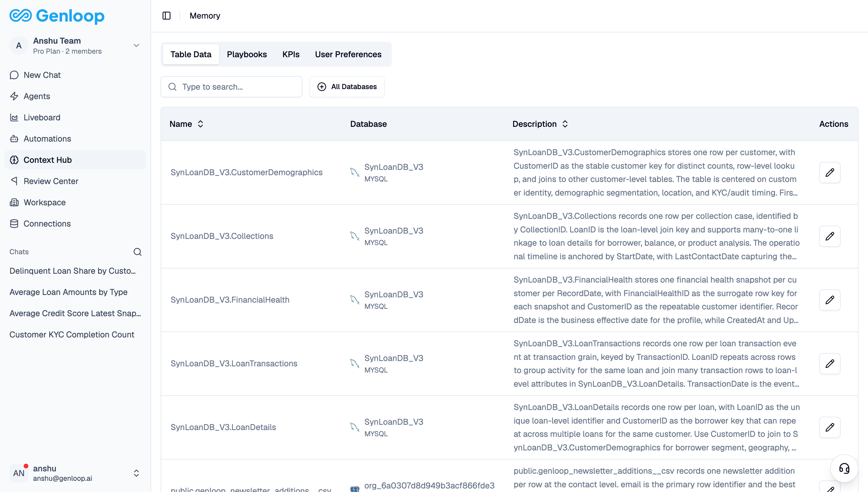Edit the LoanTransactions table entry
Screen dimensions: 868x492
coord(829,364)
